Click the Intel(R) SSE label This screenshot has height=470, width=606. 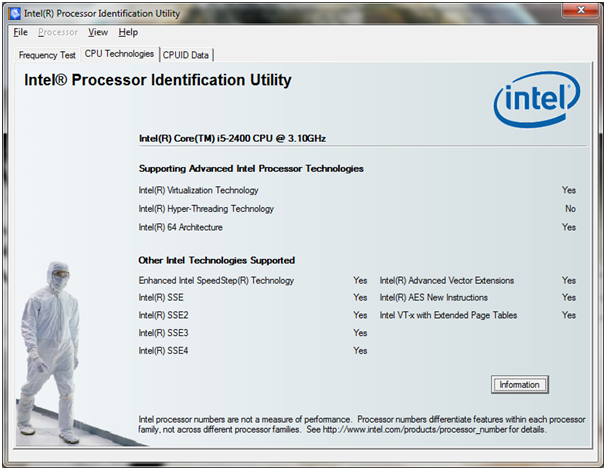pos(161,298)
